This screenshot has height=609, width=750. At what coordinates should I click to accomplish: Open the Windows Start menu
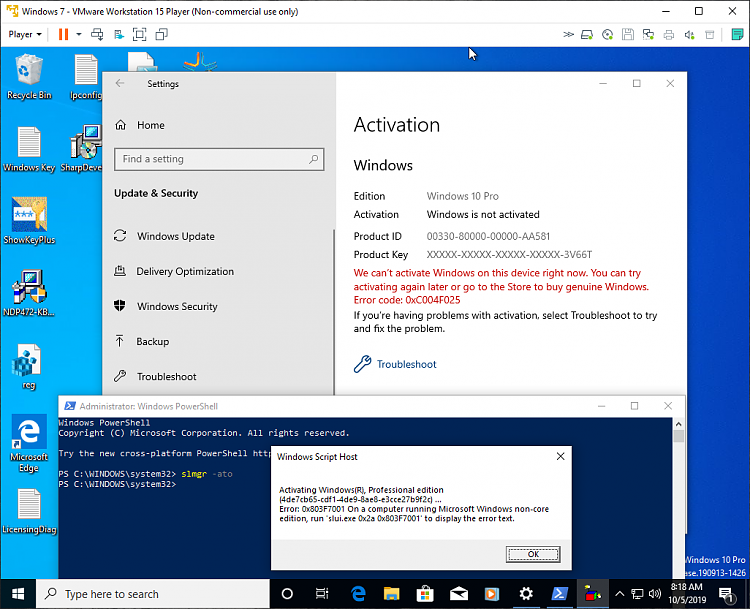(x=18, y=594)
